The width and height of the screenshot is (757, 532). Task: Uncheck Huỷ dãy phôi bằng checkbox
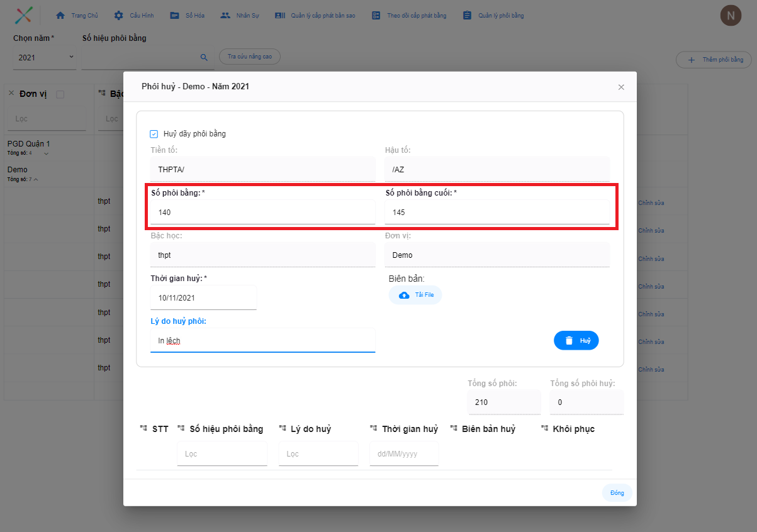(154, 134)
